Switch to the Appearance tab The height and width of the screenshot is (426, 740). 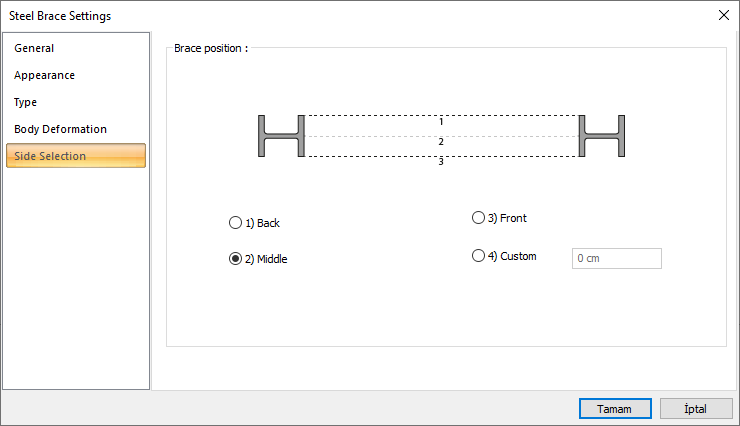44,75
